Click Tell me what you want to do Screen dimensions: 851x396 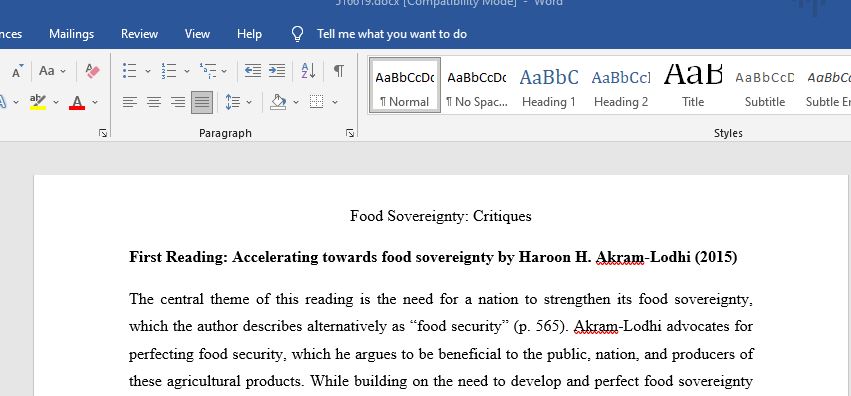[x=392, y=34]
